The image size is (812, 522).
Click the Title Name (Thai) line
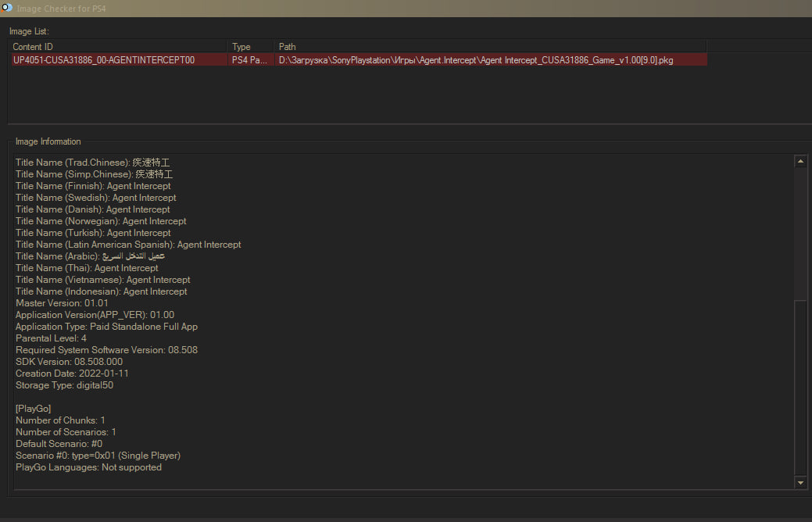(x=87, y=268)
